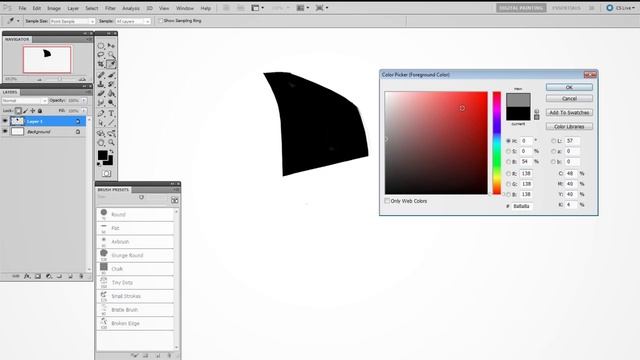
Task: Toggle Quick Mask mode
Action: [x=107, y=173]
